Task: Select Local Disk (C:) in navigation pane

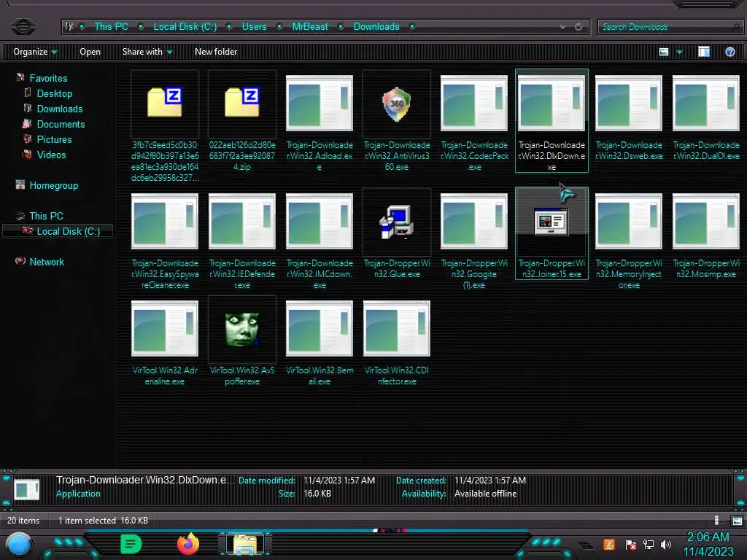Action: [58, 231]
